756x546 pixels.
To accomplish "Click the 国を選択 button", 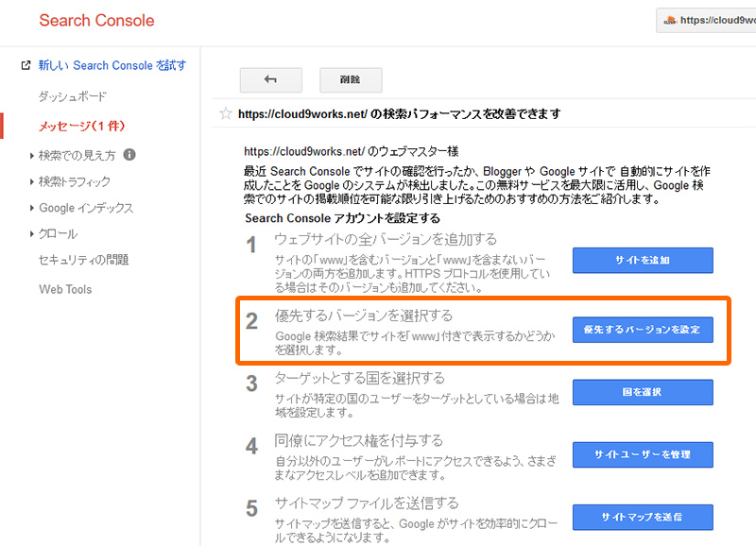I will pos(643,392).
